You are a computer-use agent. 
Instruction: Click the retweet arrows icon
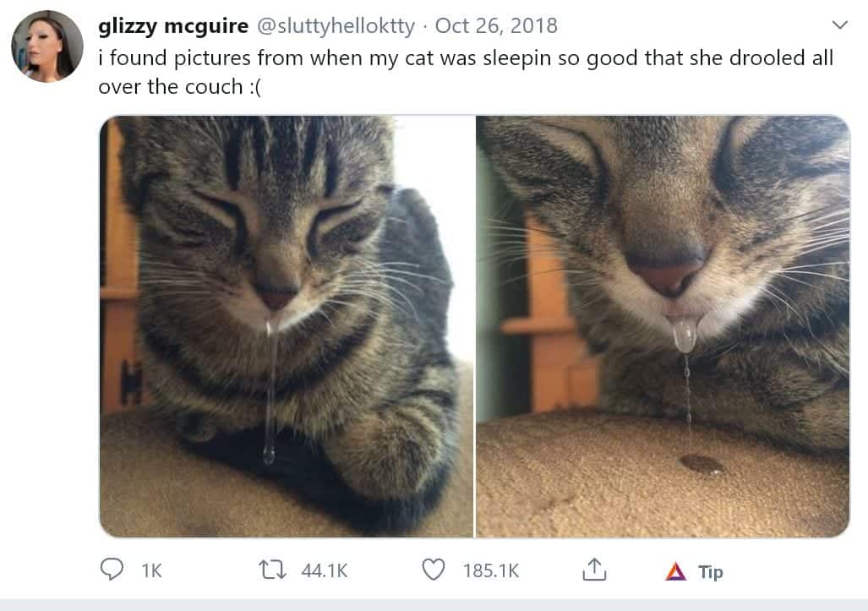pos(272,570)
